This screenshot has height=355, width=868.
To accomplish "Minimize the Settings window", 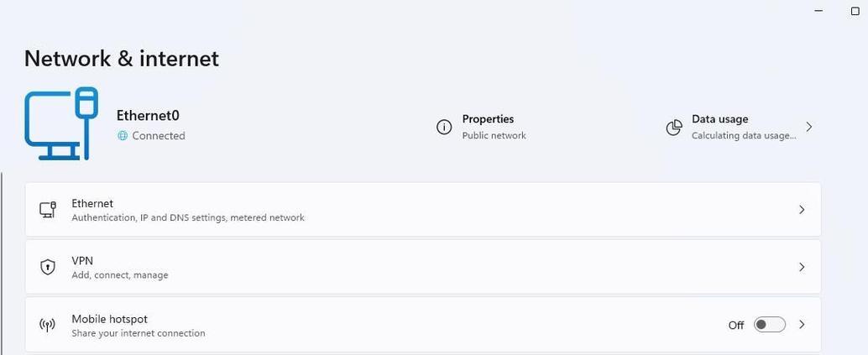I will coord(818,11).
